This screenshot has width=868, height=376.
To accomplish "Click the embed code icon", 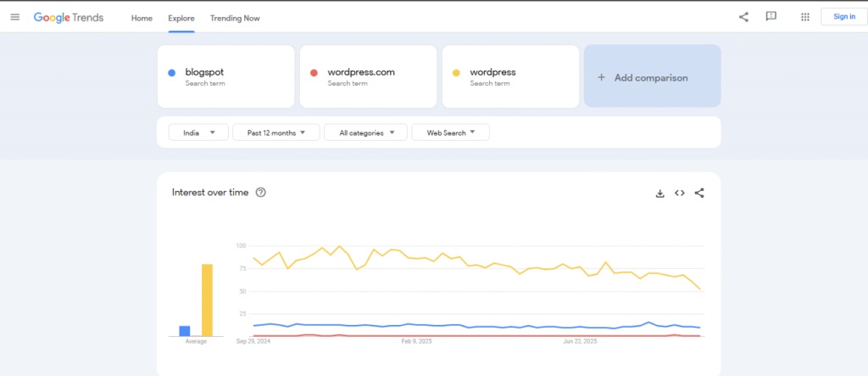I will [679, 193].
